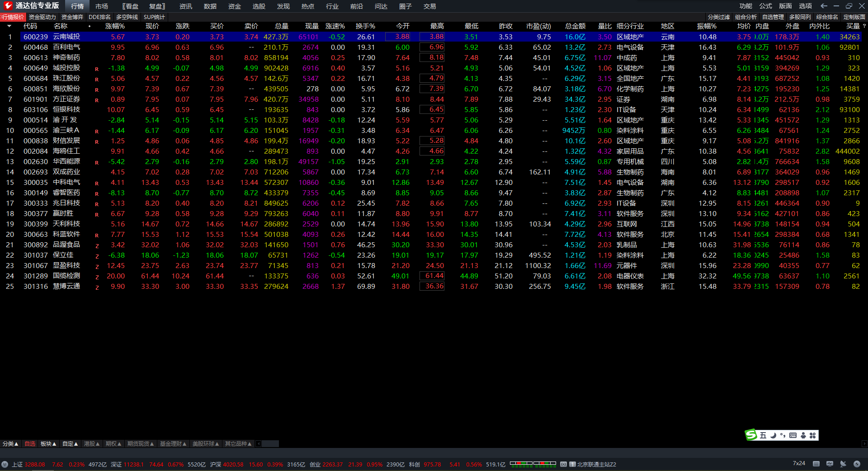868x471 pixels.
Task: Switch to 资金驱动力 tab
Action: click(42, 17)
